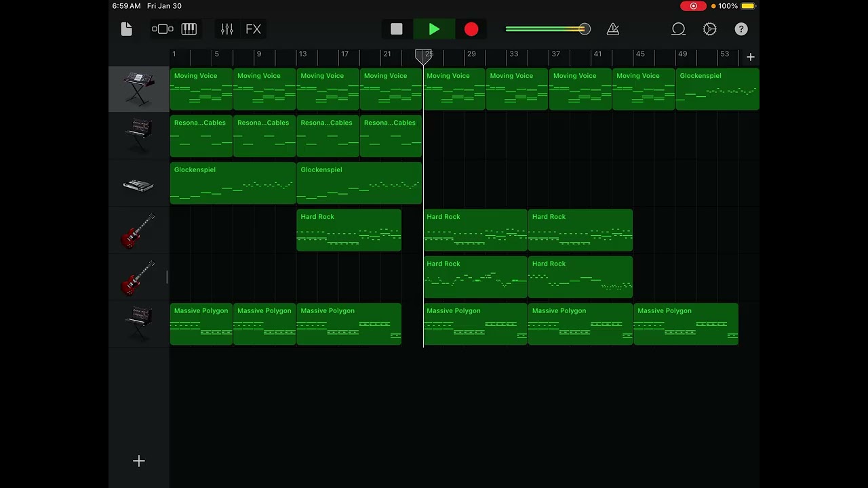Select upper Hard Rock region at bar 25

[475, 230]
